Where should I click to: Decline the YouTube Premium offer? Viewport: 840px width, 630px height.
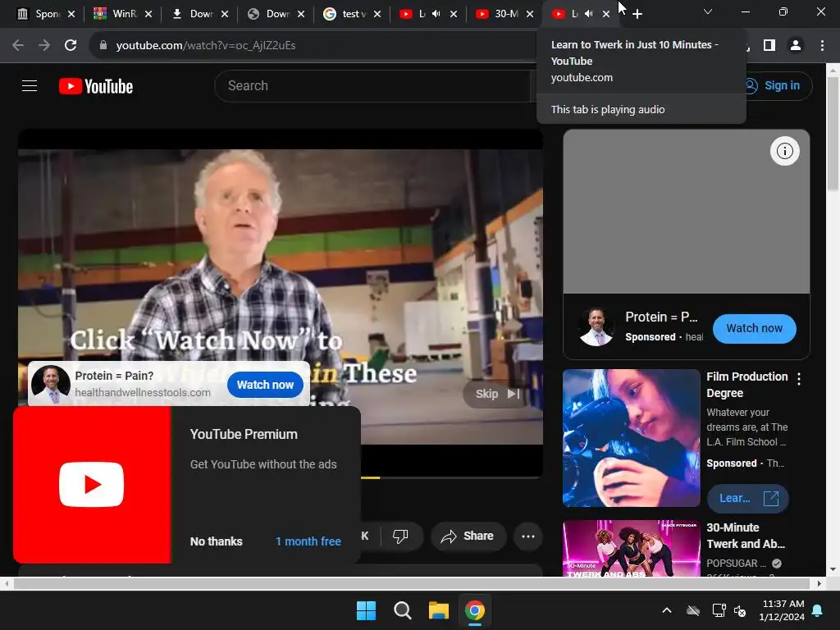[x=216, y=541]
